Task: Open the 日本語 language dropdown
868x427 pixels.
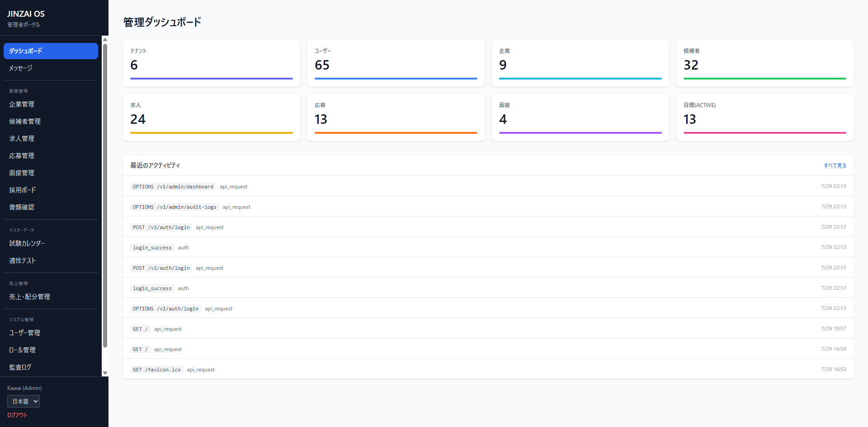Action: click(x=24, y=401)
